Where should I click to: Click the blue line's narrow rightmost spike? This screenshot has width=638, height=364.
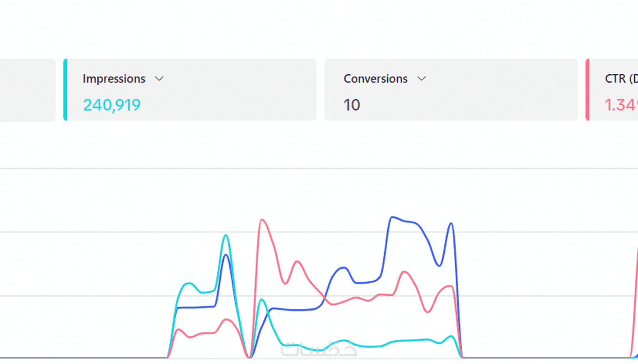coord(451,223)
